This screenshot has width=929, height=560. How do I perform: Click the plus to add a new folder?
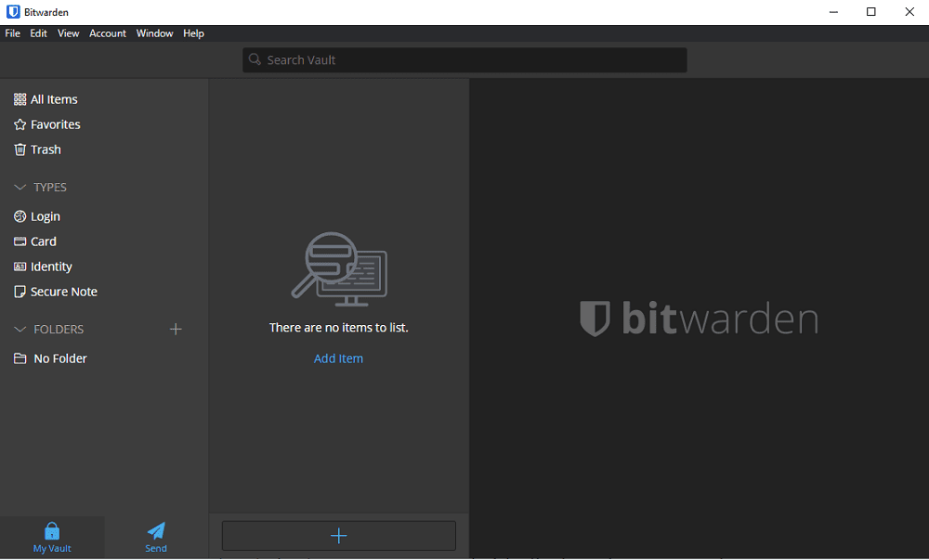pyautogui.click(x=176, y=329)
